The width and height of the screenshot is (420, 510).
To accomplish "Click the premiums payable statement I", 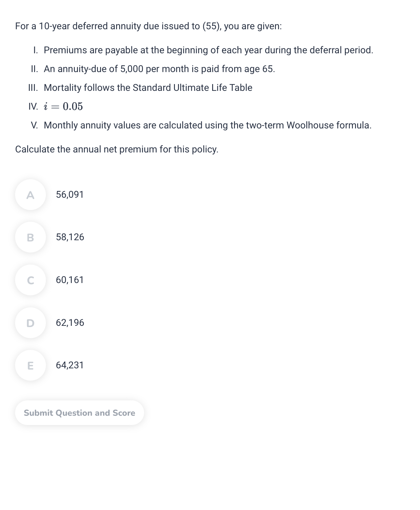I will click(208, 50).
